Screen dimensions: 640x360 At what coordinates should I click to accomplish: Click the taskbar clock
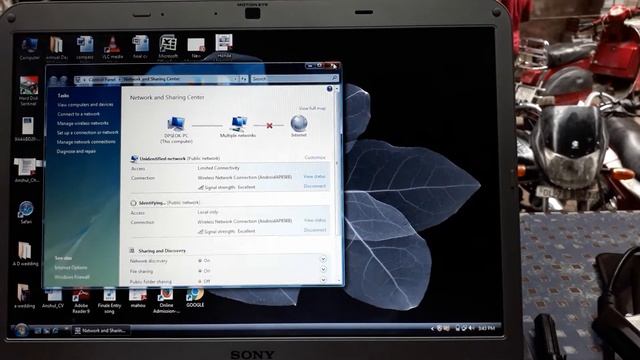[x=486, y=328]
